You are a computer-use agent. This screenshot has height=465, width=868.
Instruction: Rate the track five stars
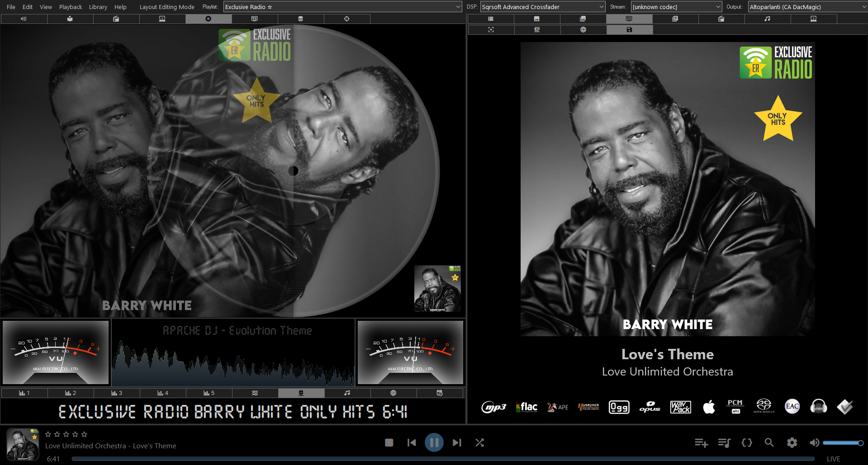point(84,434)
